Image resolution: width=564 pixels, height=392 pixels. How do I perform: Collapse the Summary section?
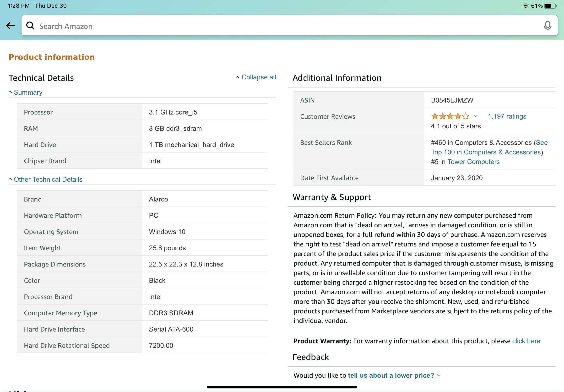point(28,92)
